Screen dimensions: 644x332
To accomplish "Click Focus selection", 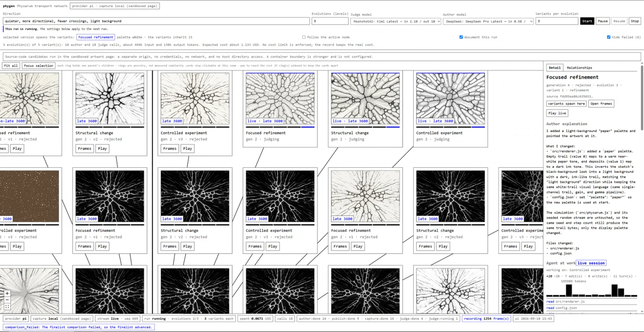I will point(38,66).
